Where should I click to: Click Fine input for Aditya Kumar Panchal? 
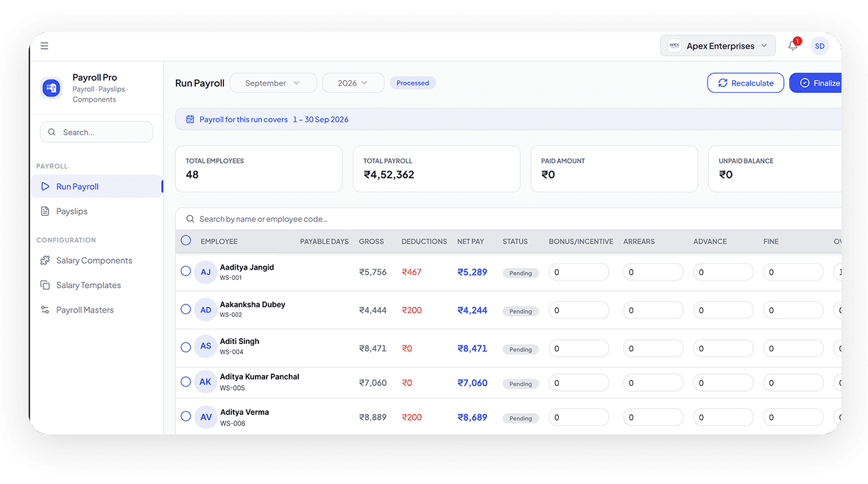click(793, 382)
